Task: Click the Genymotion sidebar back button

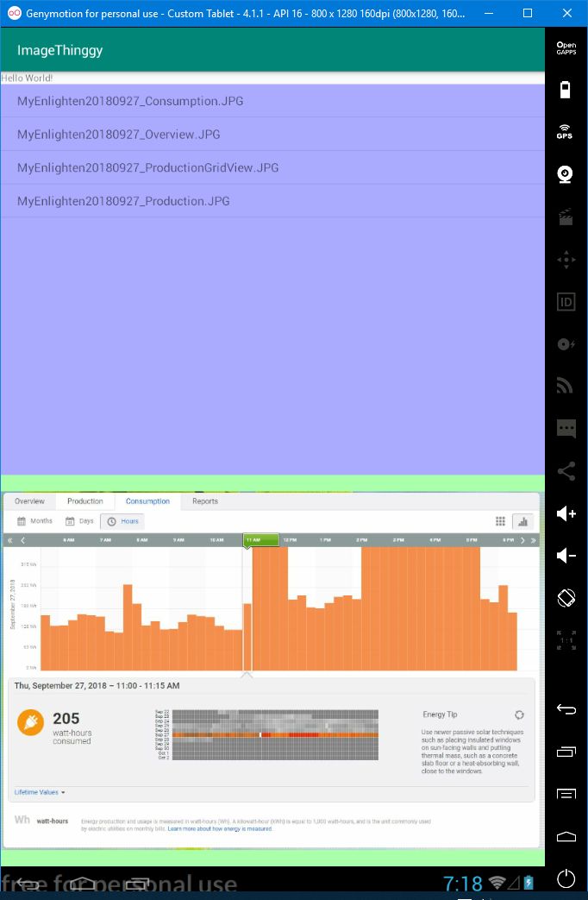Action: pyautogui.click(x=566, y=710)
